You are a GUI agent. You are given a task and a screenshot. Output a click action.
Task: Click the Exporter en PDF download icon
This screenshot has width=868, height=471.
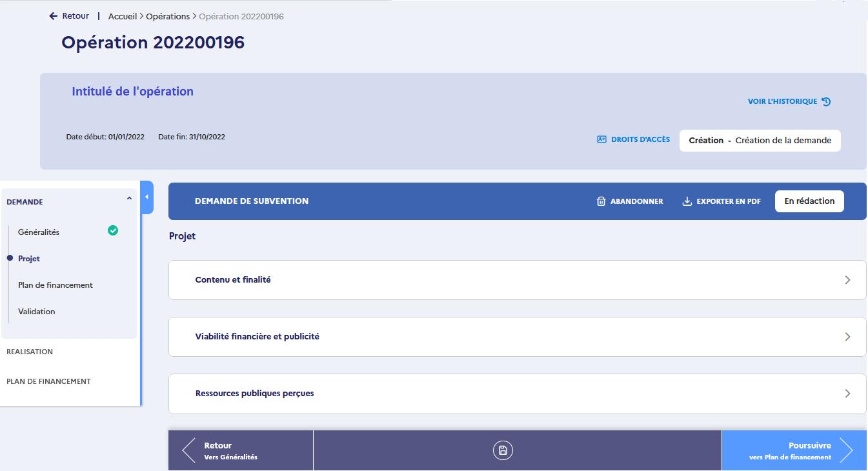(x=687, y=201)
